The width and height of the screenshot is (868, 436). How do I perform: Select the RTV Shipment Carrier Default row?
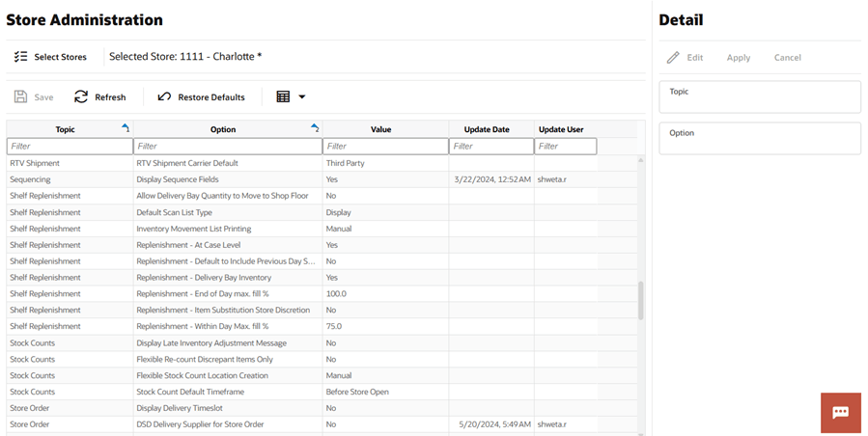click(322, 163)
